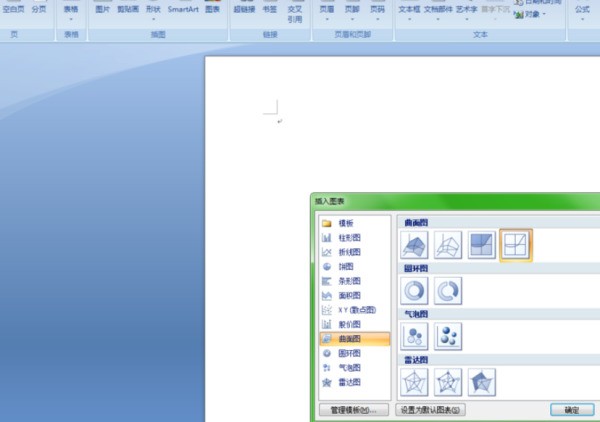Click 图表 chart in ribbon
This screenshot has width=600, height=422.
click(212, 9)
